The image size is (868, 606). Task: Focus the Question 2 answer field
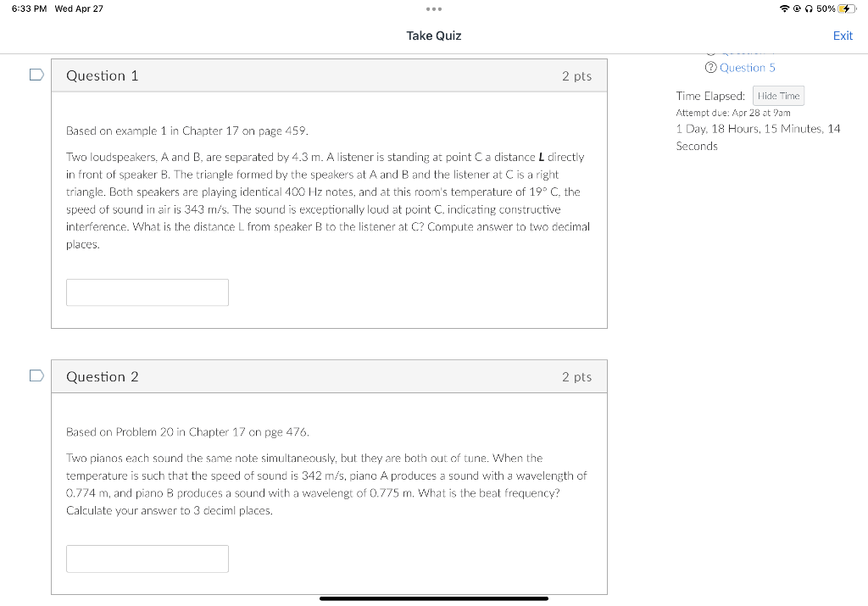click(147, 559)
